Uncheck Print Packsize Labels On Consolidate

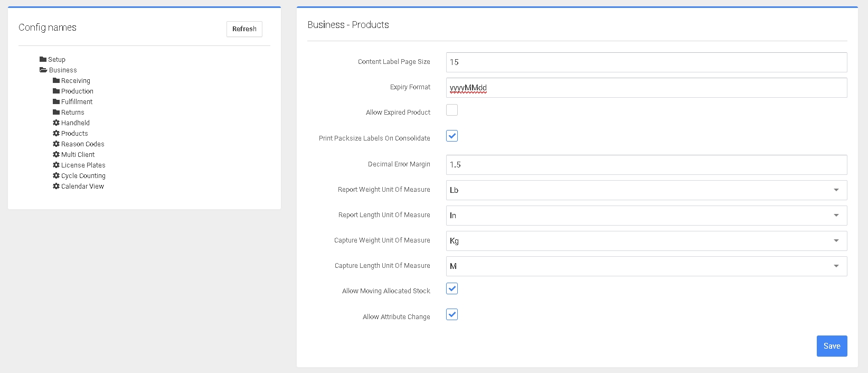452,136
